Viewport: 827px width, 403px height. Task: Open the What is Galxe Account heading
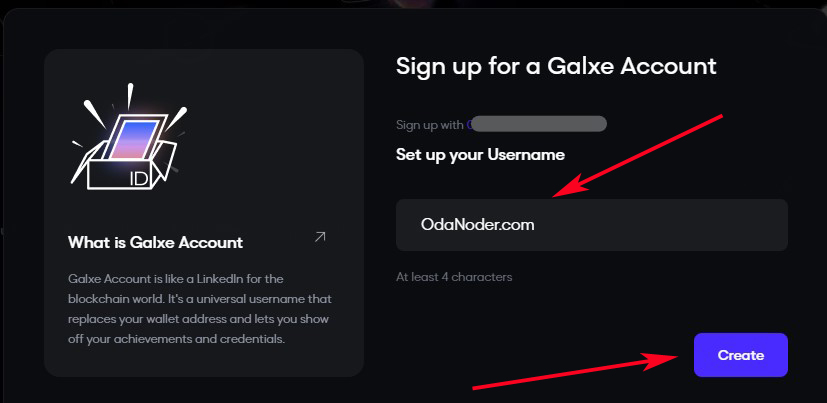tap(155, 242)
